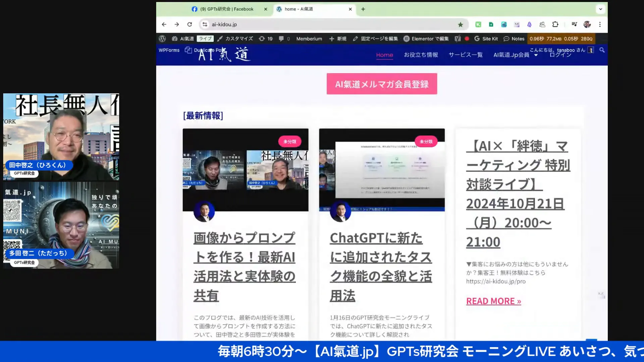Click the red recording dot in admin bar
644x362 pixels.
467,39
